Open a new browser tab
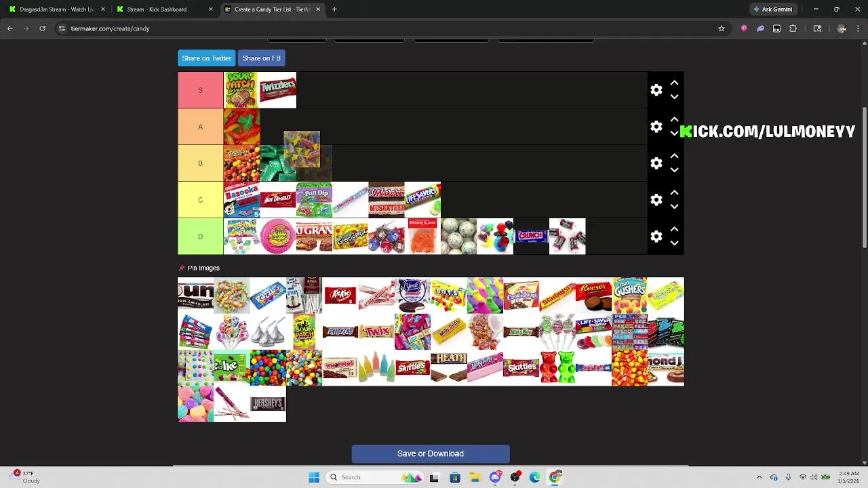 coord(334,9)
